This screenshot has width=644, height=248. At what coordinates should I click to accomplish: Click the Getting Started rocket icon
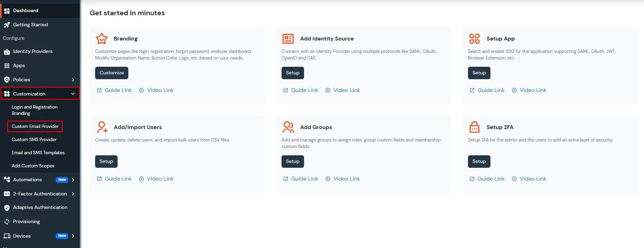7,25
